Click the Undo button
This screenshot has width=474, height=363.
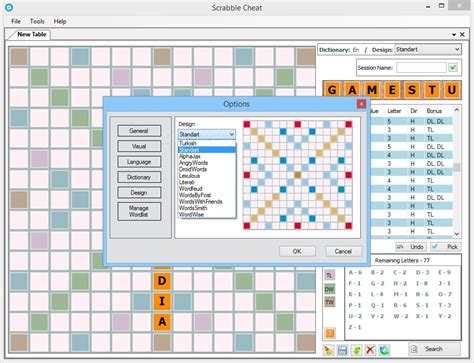(411, 247)
